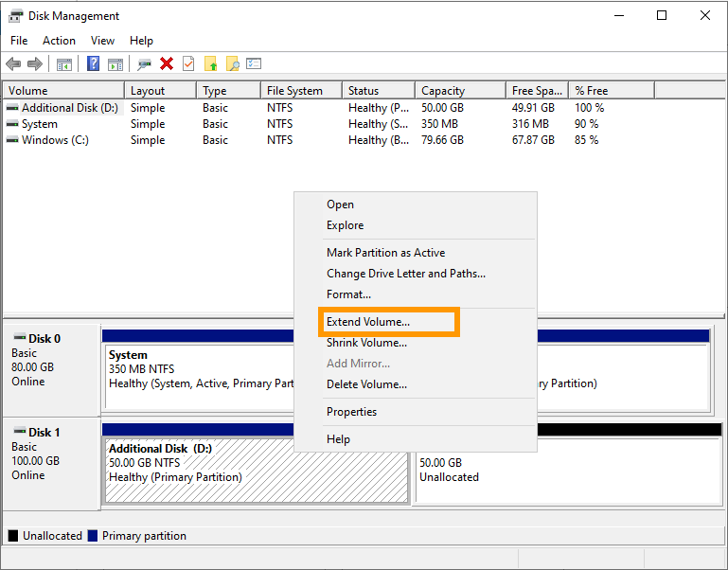Click the red X delete icon
The image size is (728, 570).
point(167,63)
